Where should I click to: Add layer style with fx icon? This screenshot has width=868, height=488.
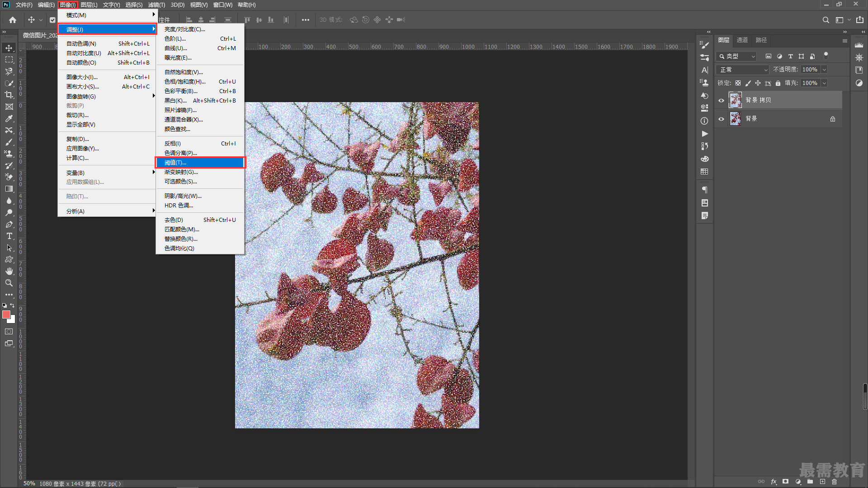[774, 482]
